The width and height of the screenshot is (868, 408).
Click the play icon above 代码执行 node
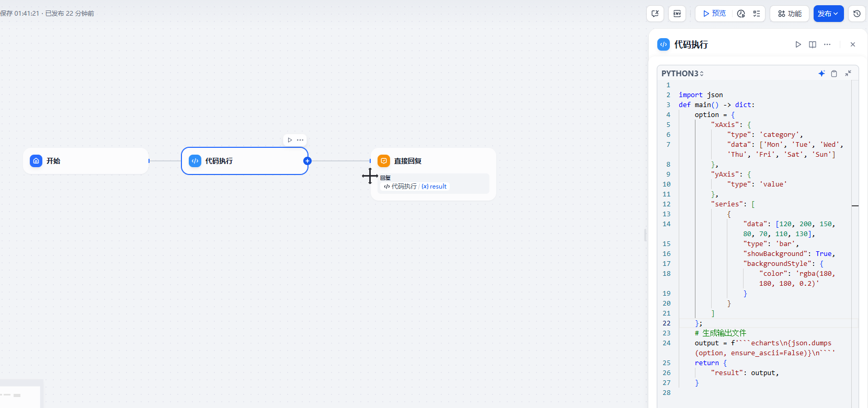(x=290, y=140)
